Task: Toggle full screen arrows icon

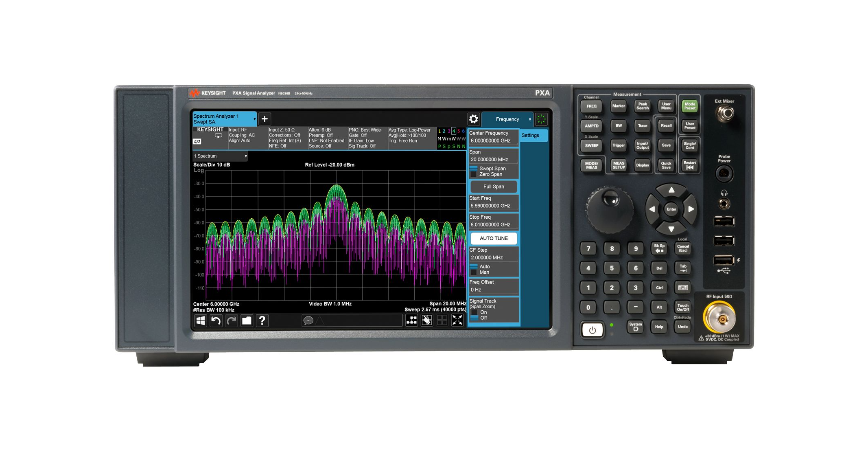Action: (457, 320)
